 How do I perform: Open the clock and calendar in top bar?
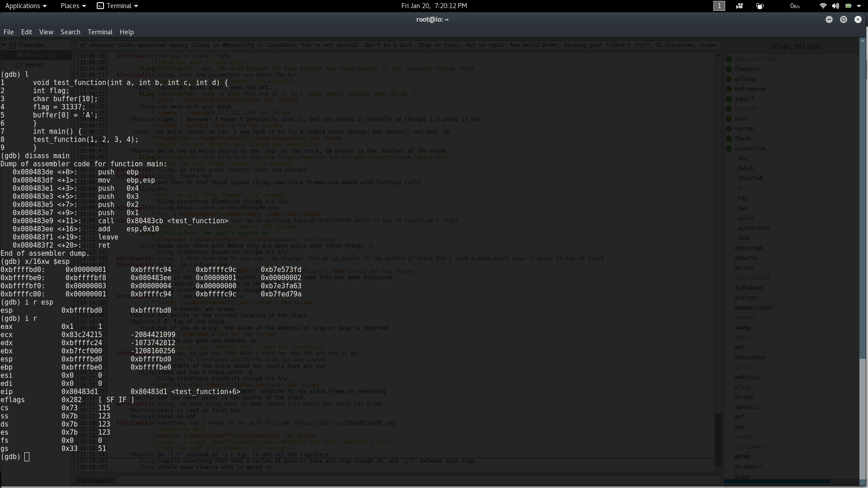click(x=434, y=6)
